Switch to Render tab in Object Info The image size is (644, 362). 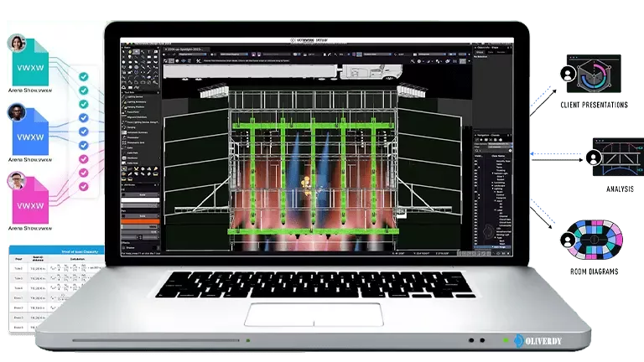501,52
